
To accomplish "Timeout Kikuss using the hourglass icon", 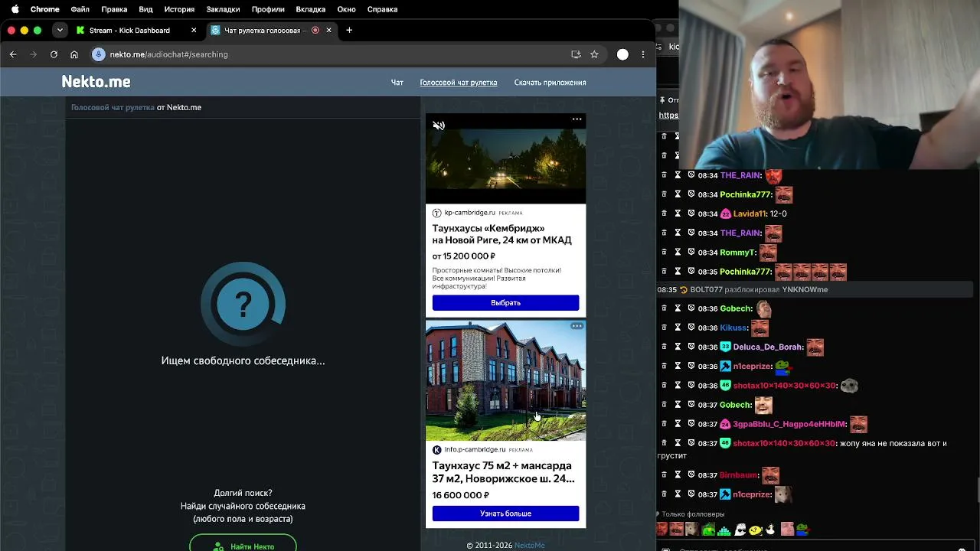I will tap(678, 328).
